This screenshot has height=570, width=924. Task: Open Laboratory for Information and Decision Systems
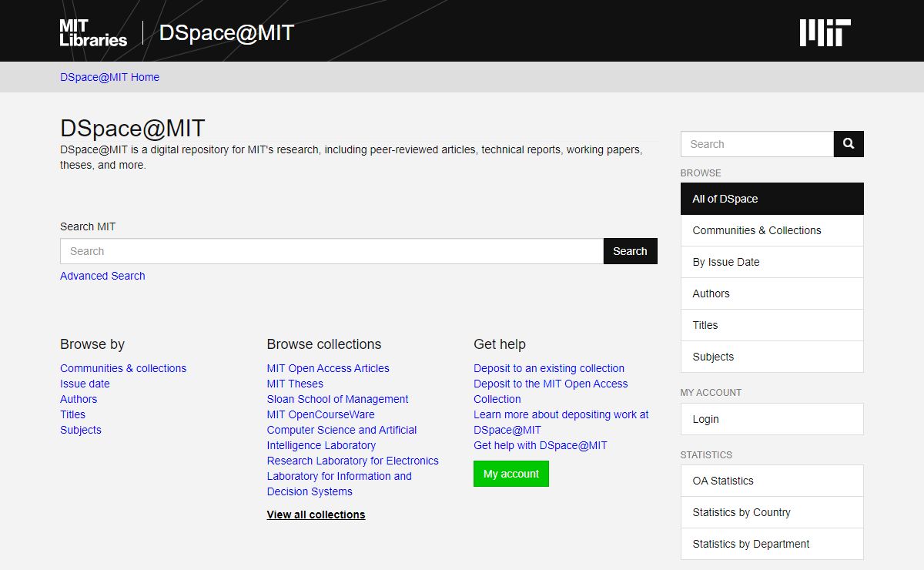click(339, 484)
